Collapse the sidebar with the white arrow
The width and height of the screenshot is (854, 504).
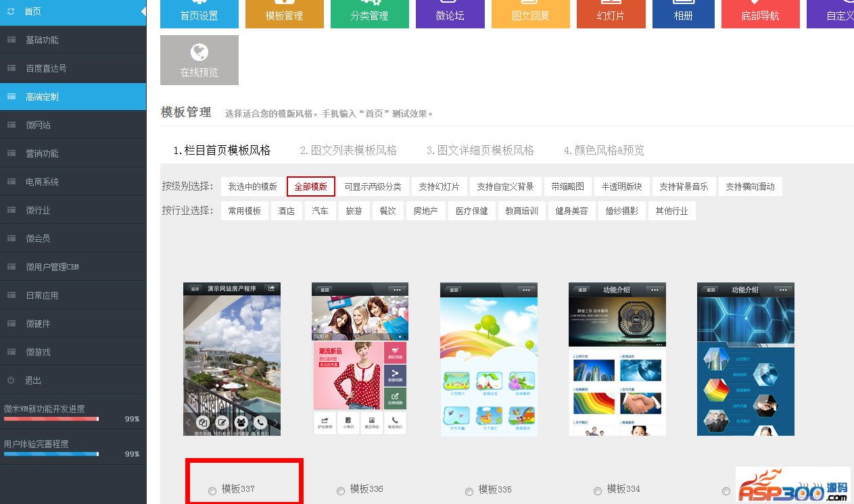[x=143, y=11]
